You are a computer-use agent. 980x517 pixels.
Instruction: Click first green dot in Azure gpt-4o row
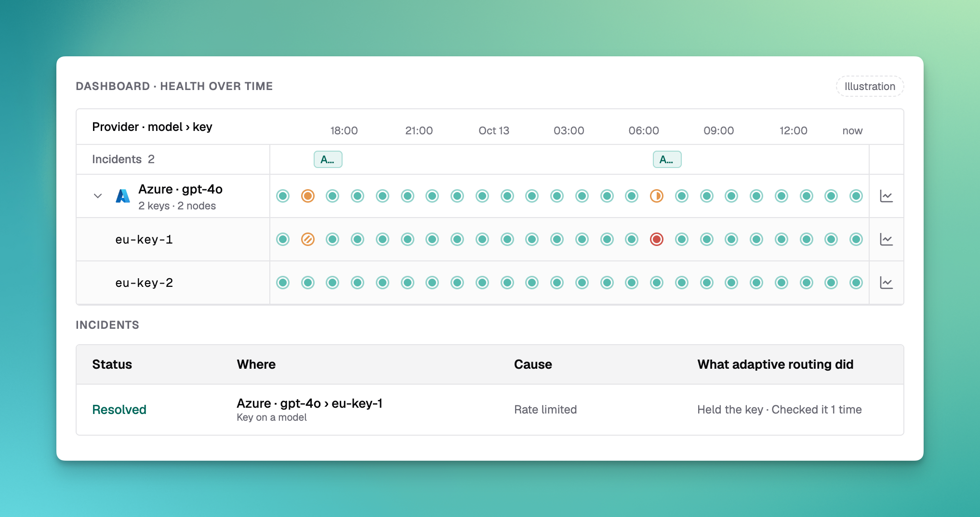pyautogui.click(x=283, y=196)
